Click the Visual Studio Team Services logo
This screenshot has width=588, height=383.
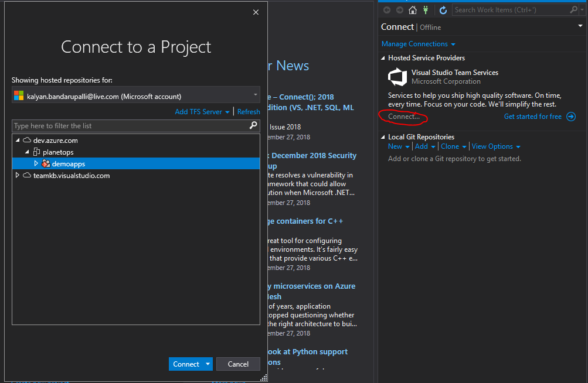tap(397, 77)
